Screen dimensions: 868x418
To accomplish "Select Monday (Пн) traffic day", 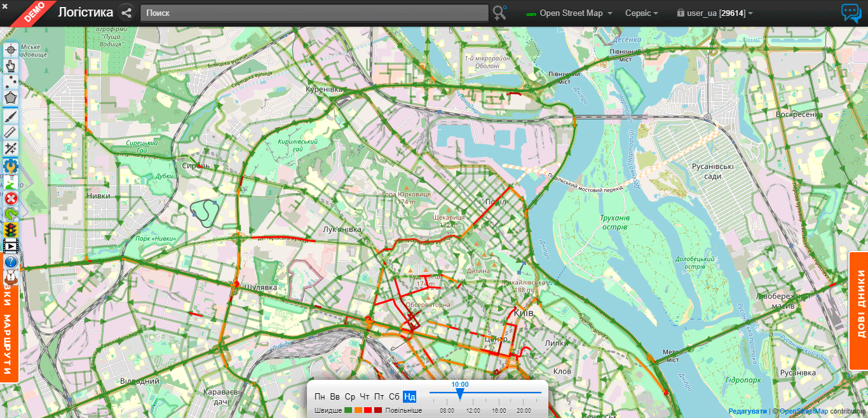I will 320,397.
